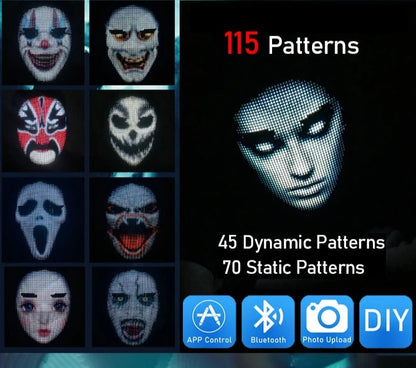Select the fanged red-mouth monster thumbnail

132,220
